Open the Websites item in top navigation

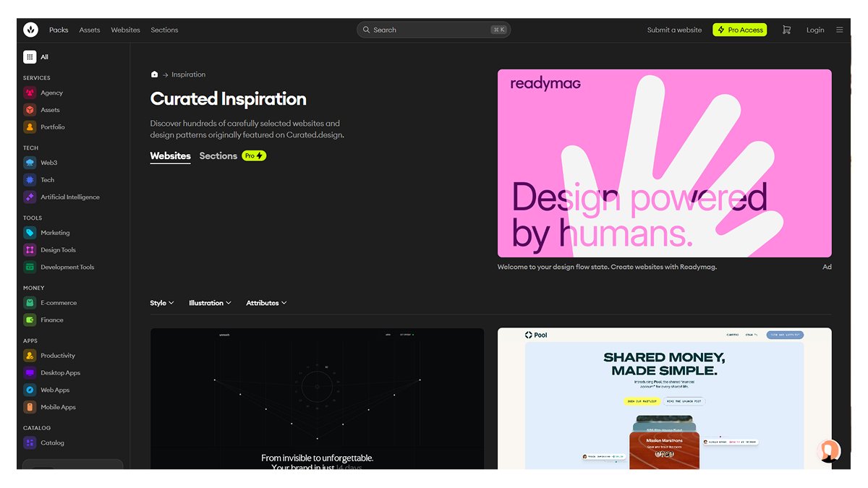126,30
